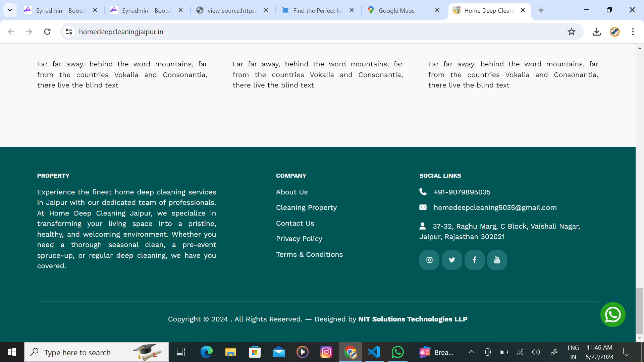Open the Instagram social link in footer
This screenshot has height=362, width=644.
(429, 260)
